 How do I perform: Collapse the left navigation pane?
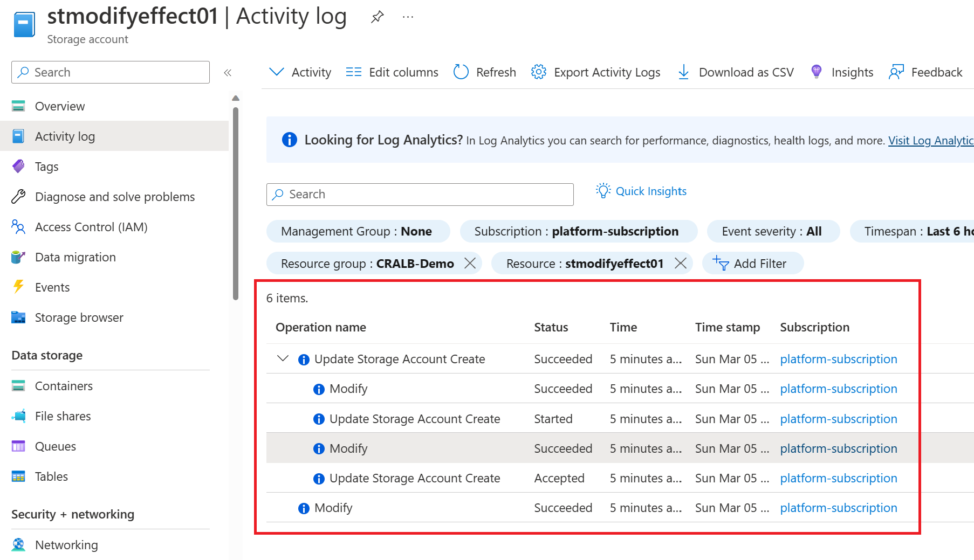pos(228,72)
